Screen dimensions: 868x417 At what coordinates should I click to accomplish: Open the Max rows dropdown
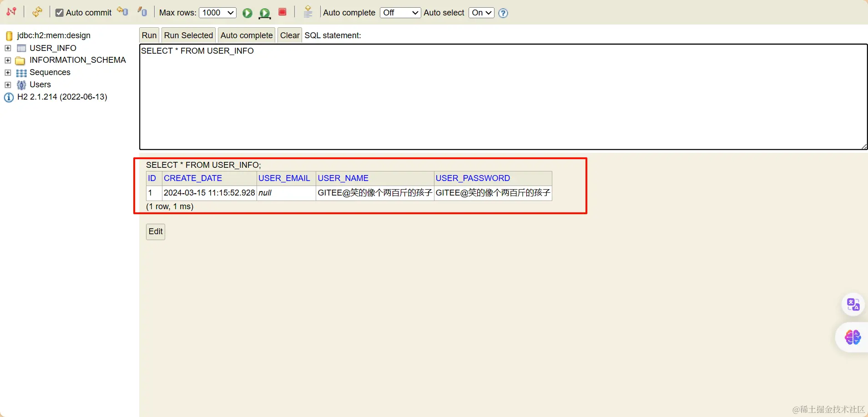tap(217, 13)
